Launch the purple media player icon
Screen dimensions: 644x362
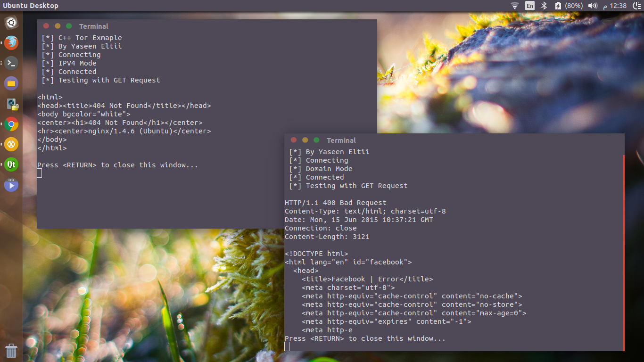pyautogui.click(x=11, y=185)
